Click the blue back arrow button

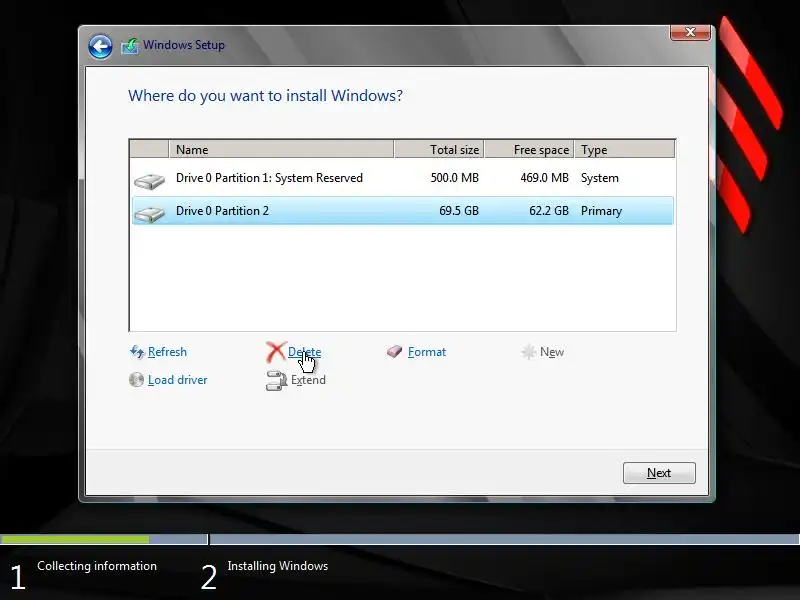pos(100,47)
